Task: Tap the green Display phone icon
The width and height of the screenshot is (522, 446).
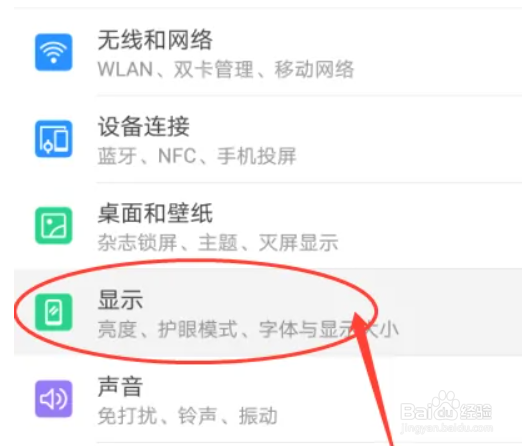Action: (x=54, y=312)
